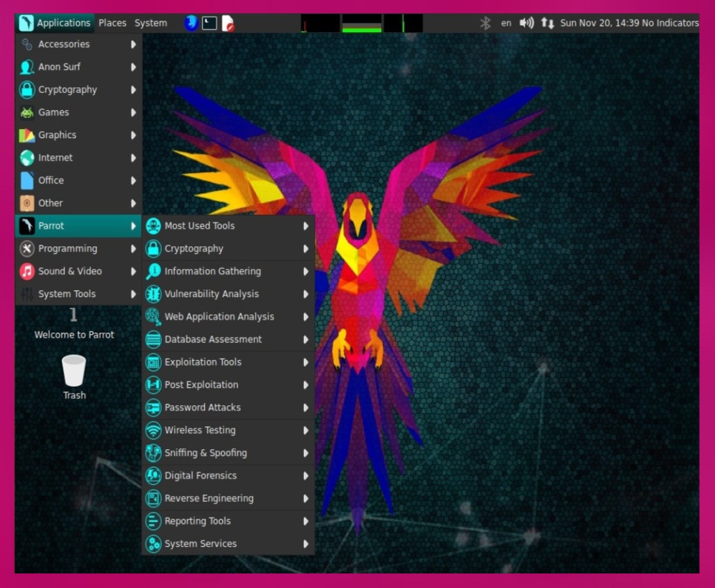Viewport: 715px width, 588px height.
Task: Click the Vulnerability Analysis bug icon
Action: [153, 294]
